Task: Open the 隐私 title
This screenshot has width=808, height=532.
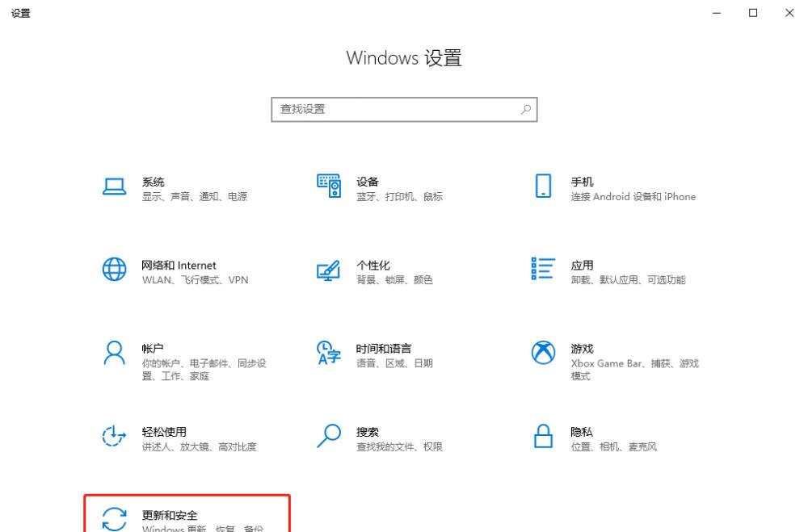Action: tap(582, 432)
